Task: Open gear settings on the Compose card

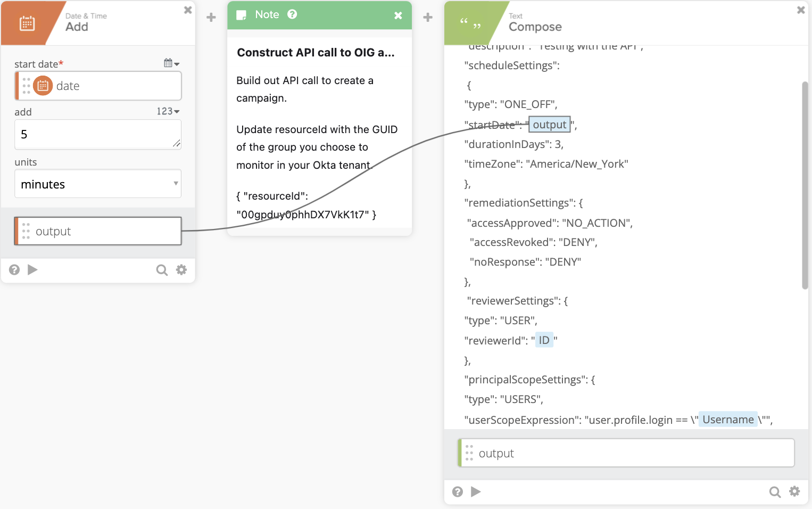Action: coord(794,491)
